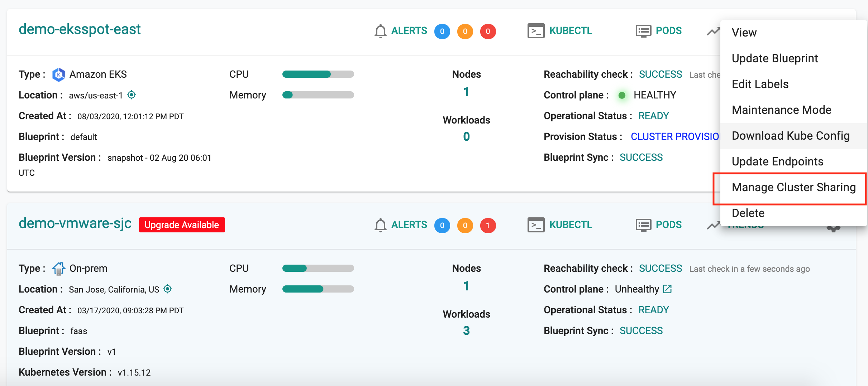Image resolution: width=868 pixels, height=386 pixels.
Task: Click the settings gear icon for demo-vmware-sjc
Action: (834, 228)
